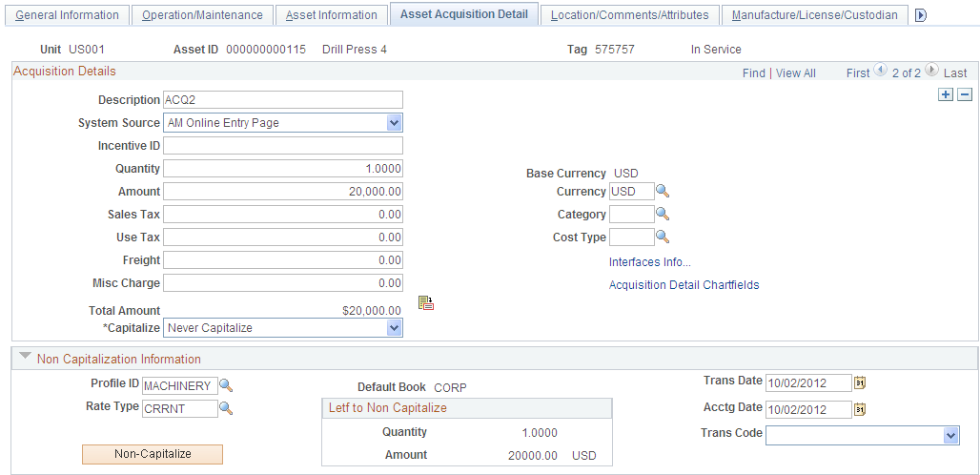The width and height of the screenshot is (980, 475).
Task: Click the View All link
Action: coord(796,73)
